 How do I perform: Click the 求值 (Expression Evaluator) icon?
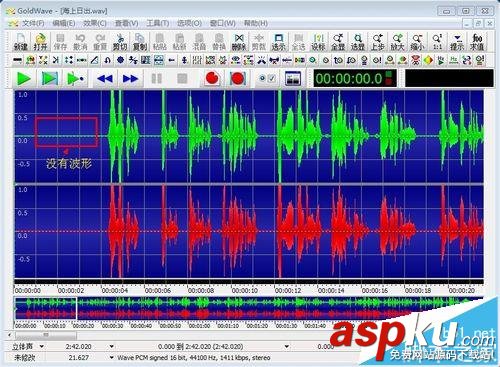[477, 42]
